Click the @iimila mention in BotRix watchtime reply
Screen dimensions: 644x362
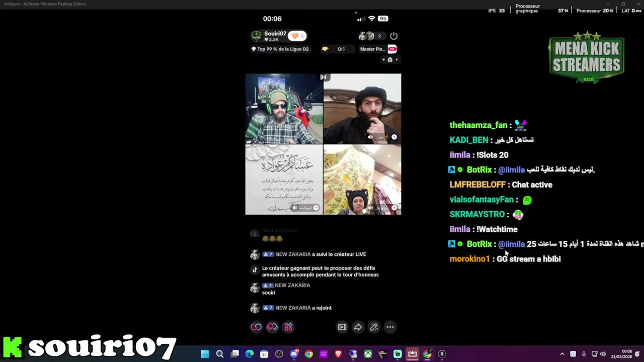point(511,244)
